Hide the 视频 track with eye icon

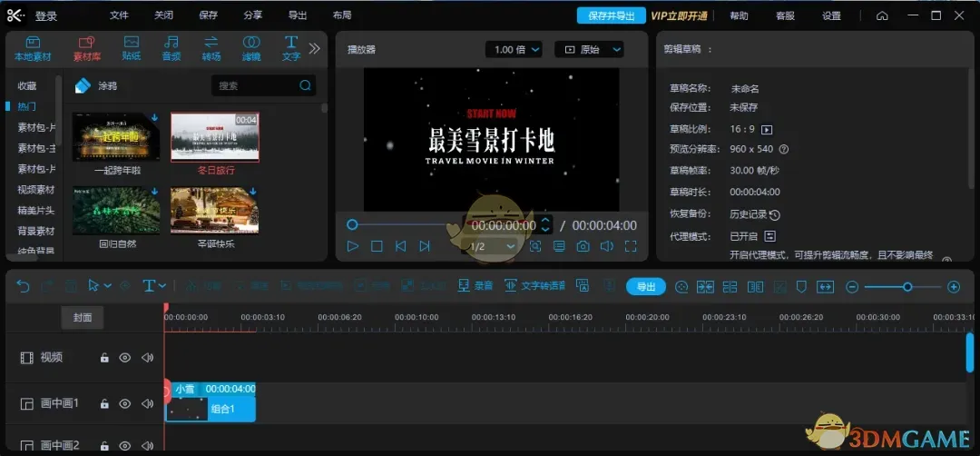point(125,358)
